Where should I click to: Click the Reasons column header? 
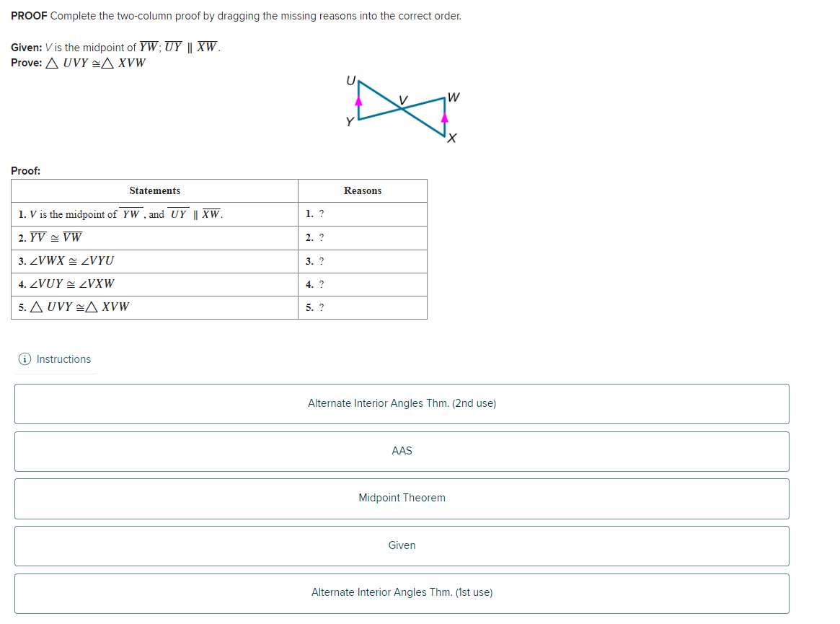click(x=362, y=190)
